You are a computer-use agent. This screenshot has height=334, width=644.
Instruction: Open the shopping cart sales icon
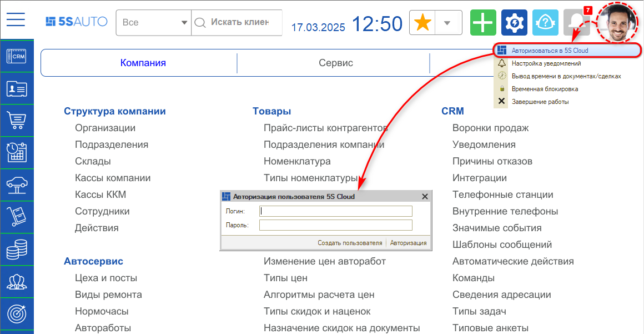tap(17, 121)
